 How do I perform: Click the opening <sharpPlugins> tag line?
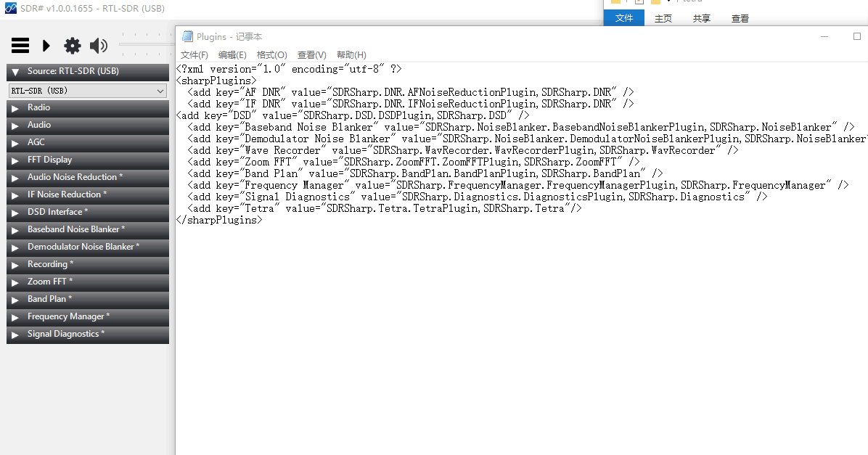coord(216,81)
